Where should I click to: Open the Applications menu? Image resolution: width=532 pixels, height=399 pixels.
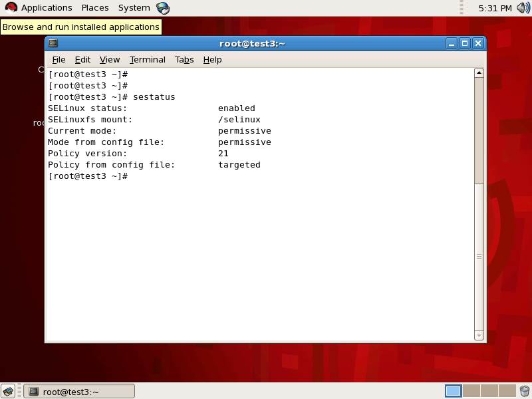point(47,7)
